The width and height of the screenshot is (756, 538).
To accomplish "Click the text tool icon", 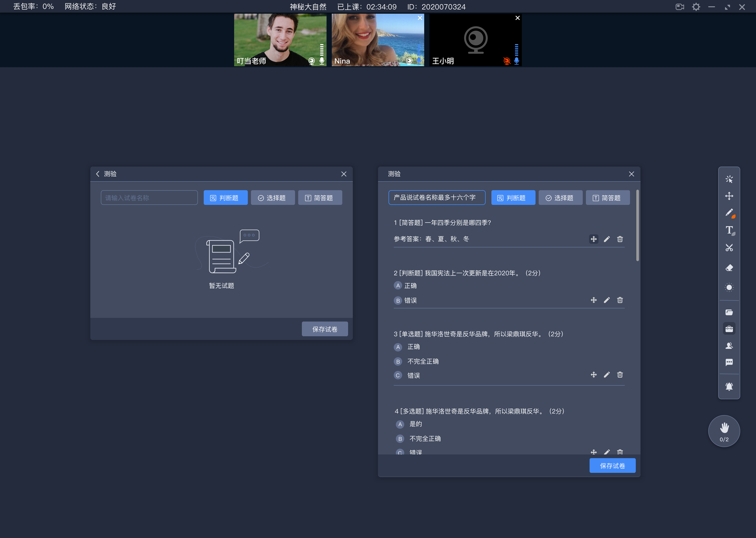I will (x=730, y=231).
